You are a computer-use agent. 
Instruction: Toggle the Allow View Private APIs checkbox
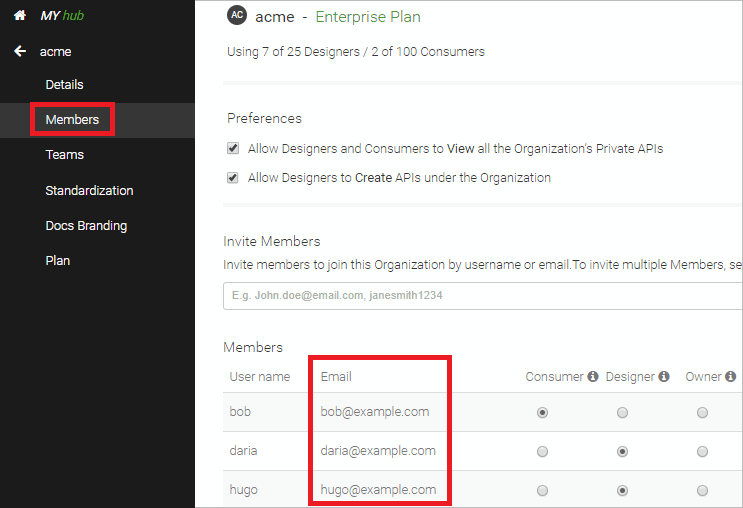(x=233, y=148)
